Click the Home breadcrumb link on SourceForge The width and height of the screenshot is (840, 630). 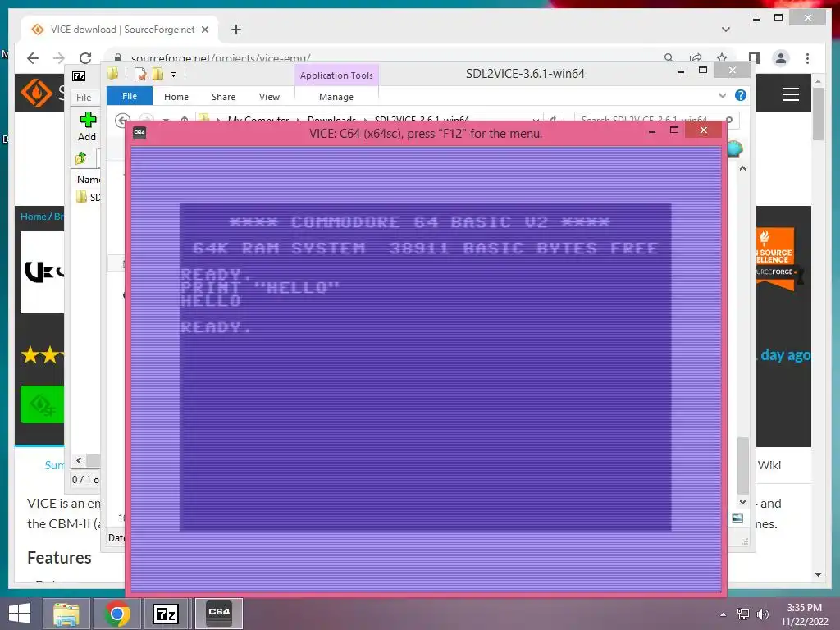coord(33,217)
